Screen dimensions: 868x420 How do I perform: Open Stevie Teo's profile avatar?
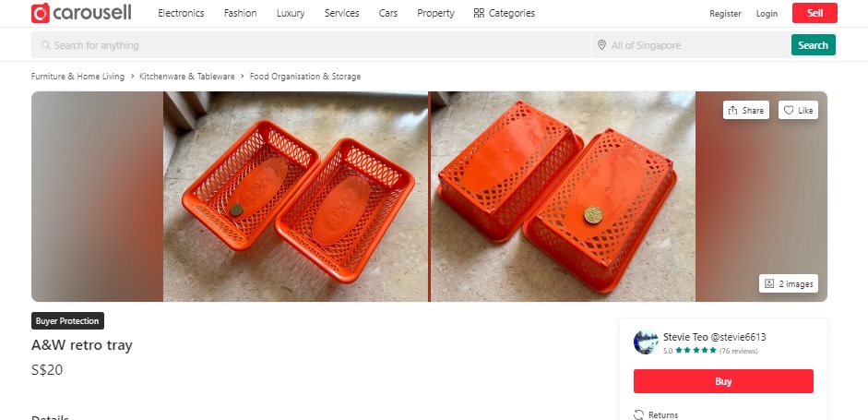click(x=646, y=342)
